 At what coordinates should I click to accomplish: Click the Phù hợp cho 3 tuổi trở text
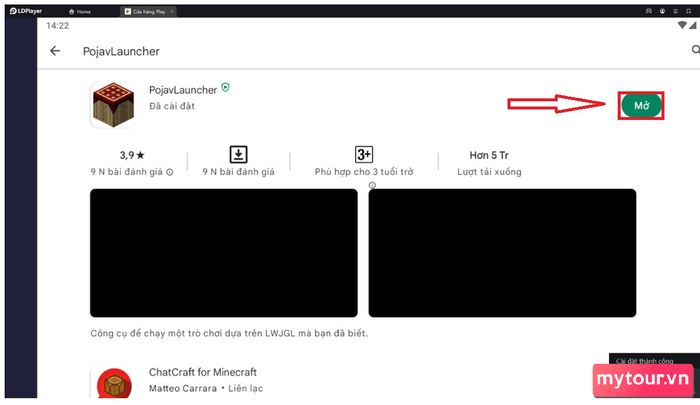coord(364,172)
